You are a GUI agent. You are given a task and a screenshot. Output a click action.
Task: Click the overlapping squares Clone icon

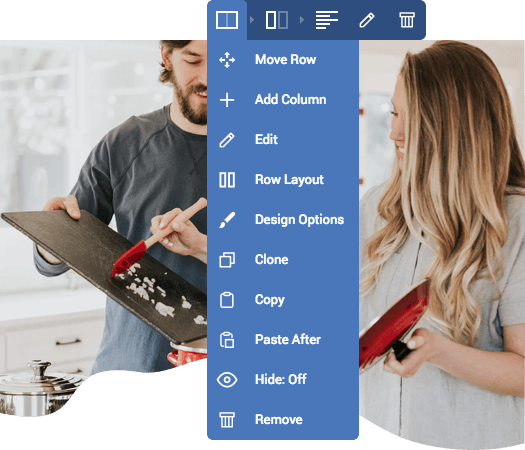pyautogui.click(x=227, y=260)
